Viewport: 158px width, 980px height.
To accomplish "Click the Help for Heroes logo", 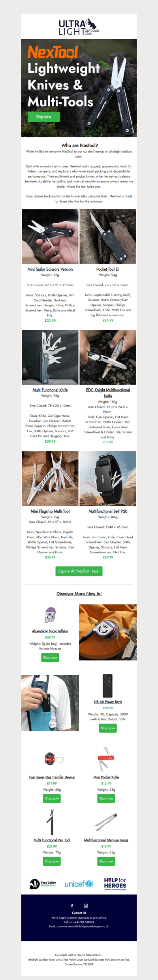I will coord(115,884).
